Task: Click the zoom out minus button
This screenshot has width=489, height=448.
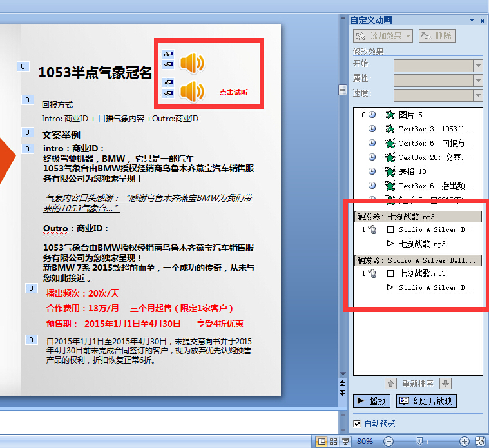Action: point(388,442)
